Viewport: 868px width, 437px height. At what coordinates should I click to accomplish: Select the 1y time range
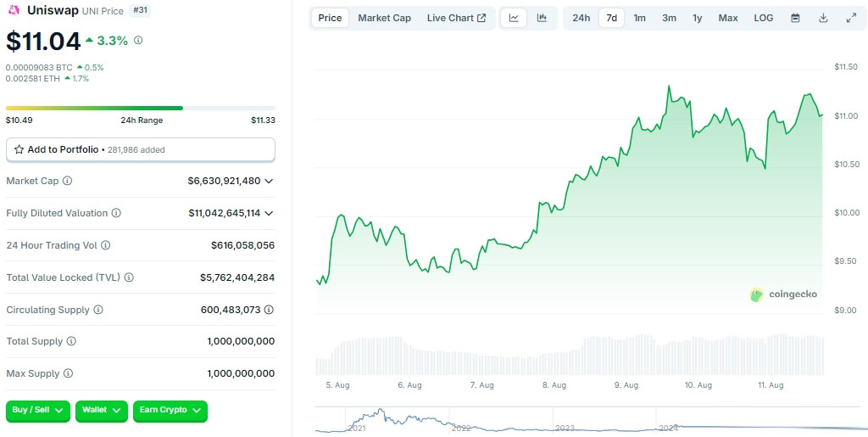[697, 18]
